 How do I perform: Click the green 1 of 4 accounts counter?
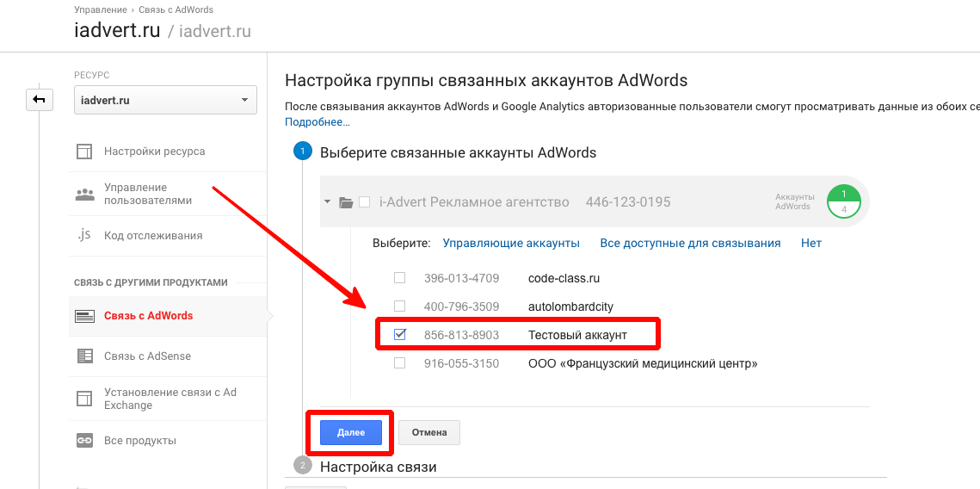pyautogui.click(x=844, y=202)
